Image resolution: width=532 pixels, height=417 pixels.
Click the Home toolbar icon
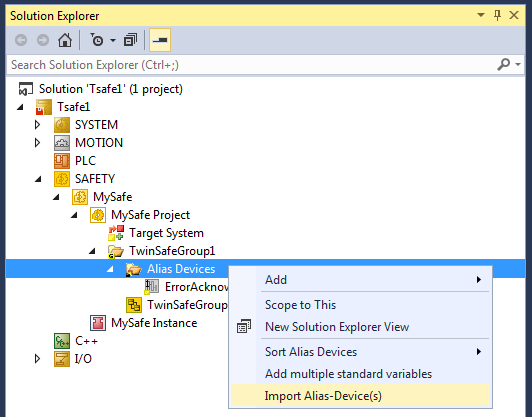(x=64, y=40)
